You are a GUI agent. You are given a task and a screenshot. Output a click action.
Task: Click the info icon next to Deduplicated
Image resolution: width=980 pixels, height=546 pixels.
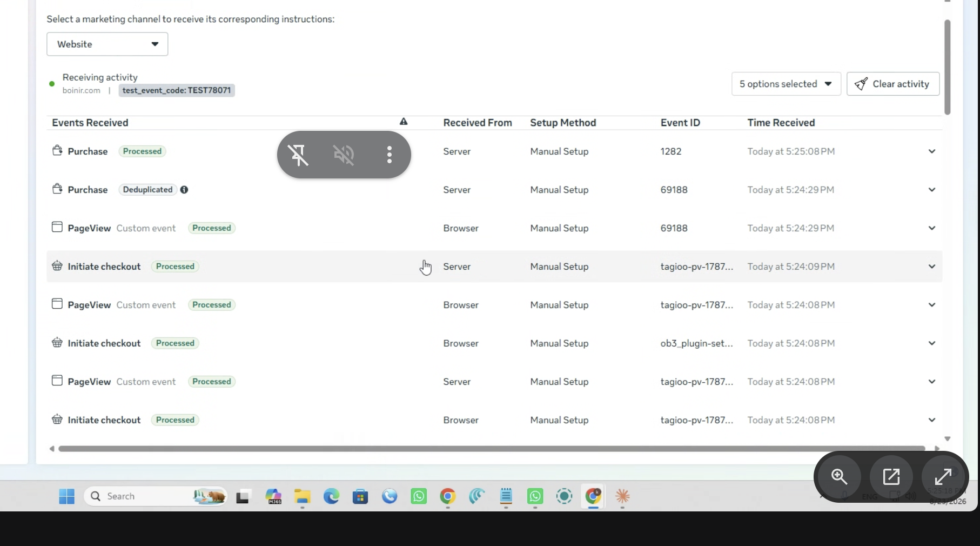tap(184, 190)
